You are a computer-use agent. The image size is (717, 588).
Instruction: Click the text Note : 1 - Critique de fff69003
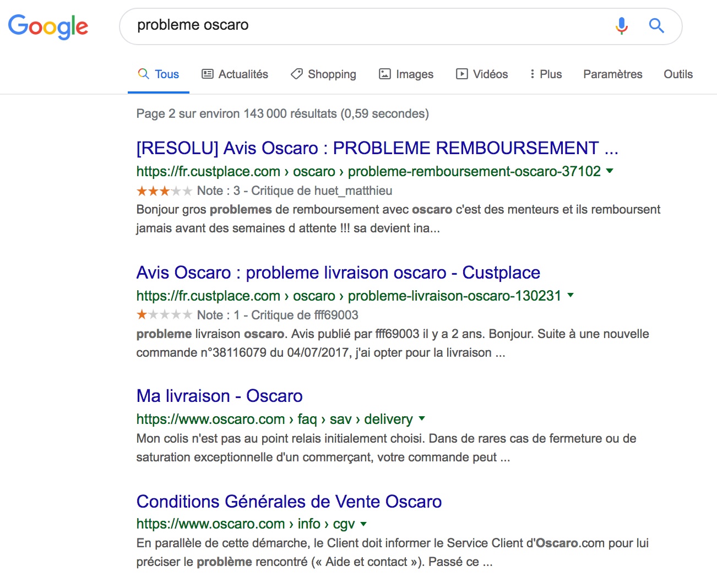[x=278, y=315]
